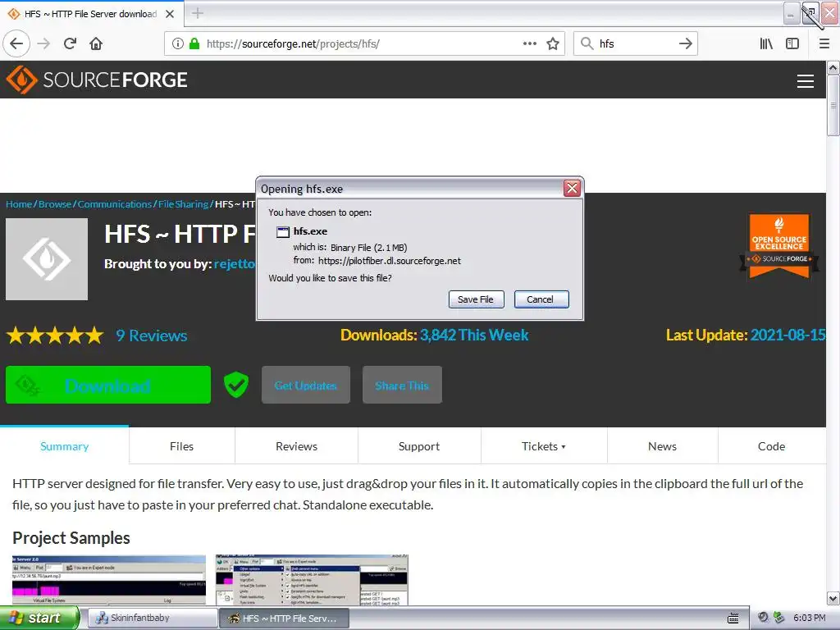Screen dimensions: 840x630
Task: Toggle the Firefox sidebar icon
Action: click(792, 43)
